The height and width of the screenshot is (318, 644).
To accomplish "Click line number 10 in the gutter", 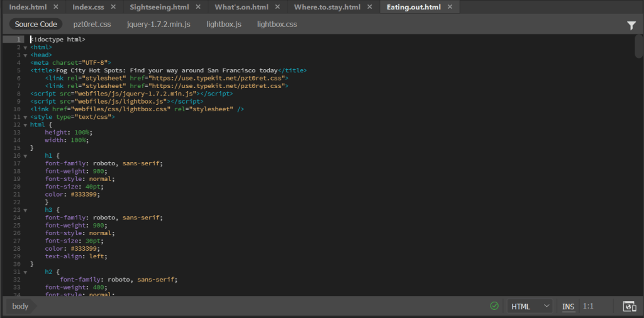I will pyautogui.click(x=16, y=109).
